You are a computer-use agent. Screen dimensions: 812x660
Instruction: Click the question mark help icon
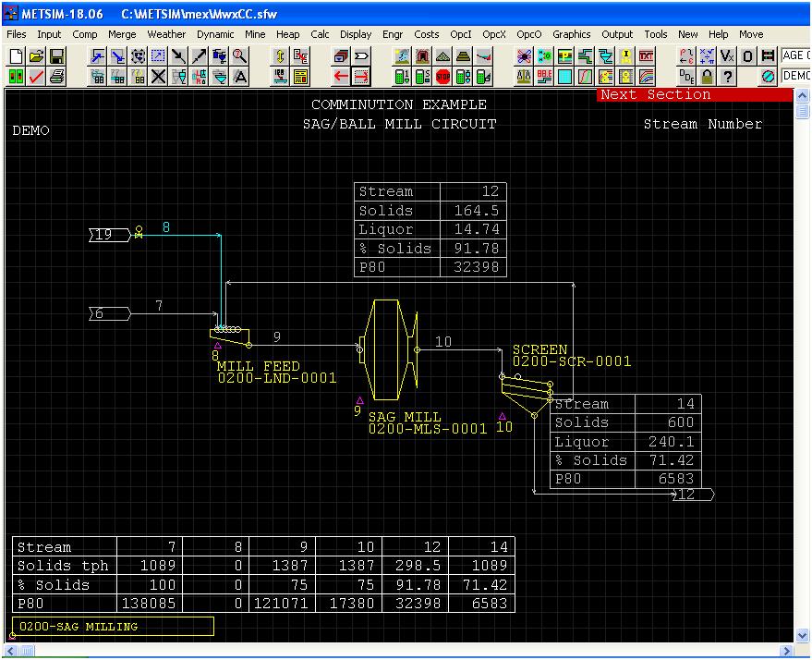point(727,77)
